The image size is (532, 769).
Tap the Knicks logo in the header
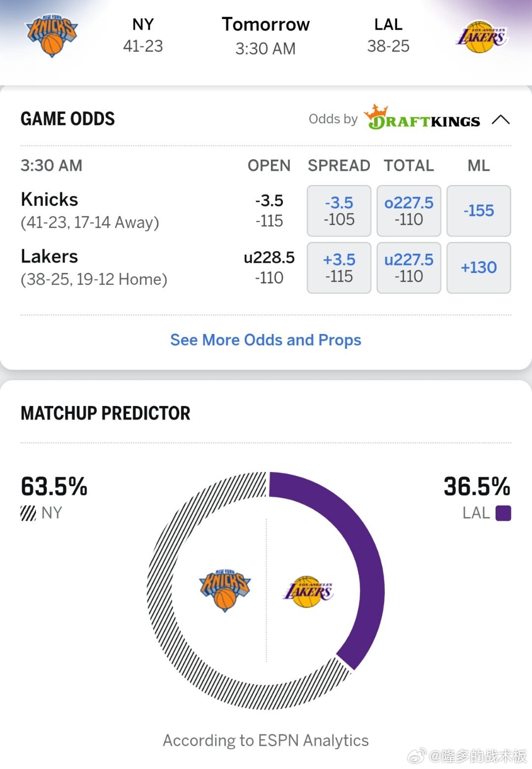[52, 36]
